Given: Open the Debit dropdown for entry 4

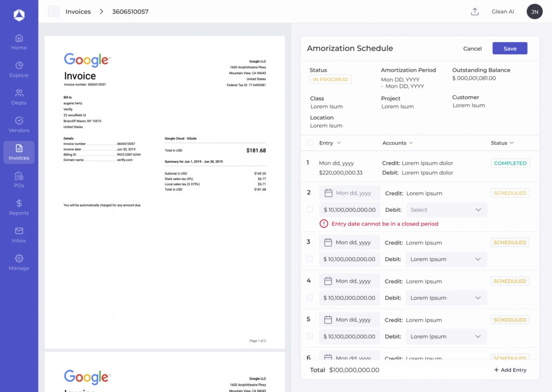Looking at the screenshot, I should pos(446,298).
